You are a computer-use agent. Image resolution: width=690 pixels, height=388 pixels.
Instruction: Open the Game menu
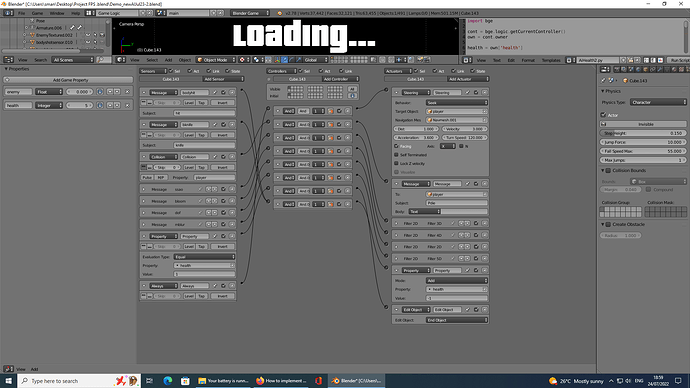[x=37, y=13]
